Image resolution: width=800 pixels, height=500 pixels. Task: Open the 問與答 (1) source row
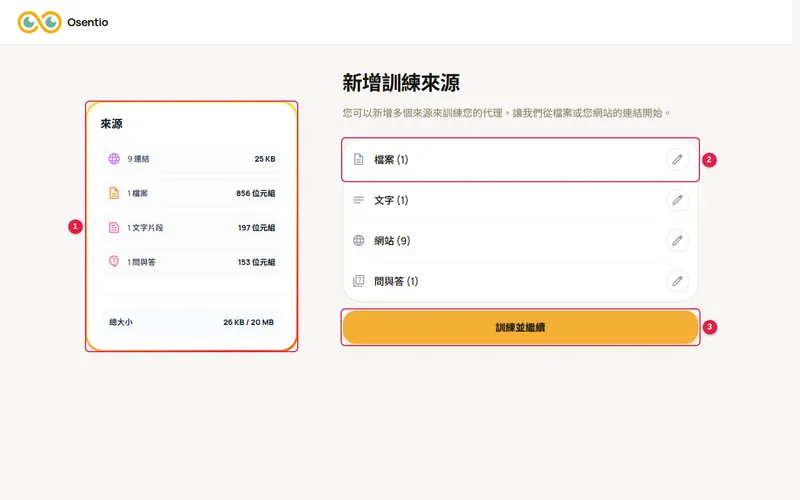pos(520,281)
